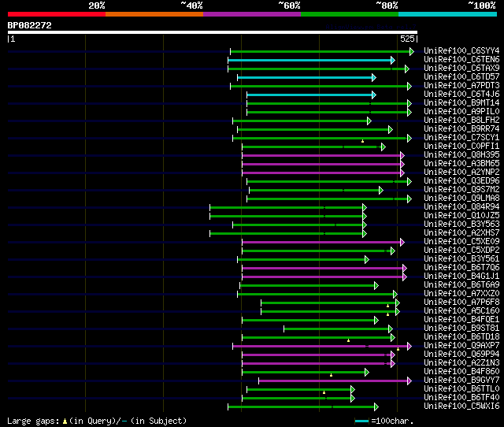Screen dimensions: 504x427
Task: Open the UniRef100_B6TD18 entry
Action: coord(461,337)
